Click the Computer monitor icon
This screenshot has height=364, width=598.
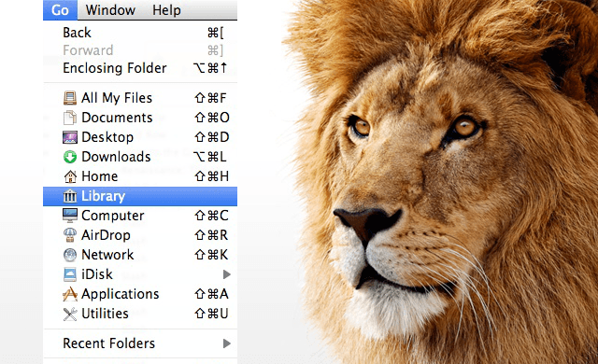pos(70,216)
